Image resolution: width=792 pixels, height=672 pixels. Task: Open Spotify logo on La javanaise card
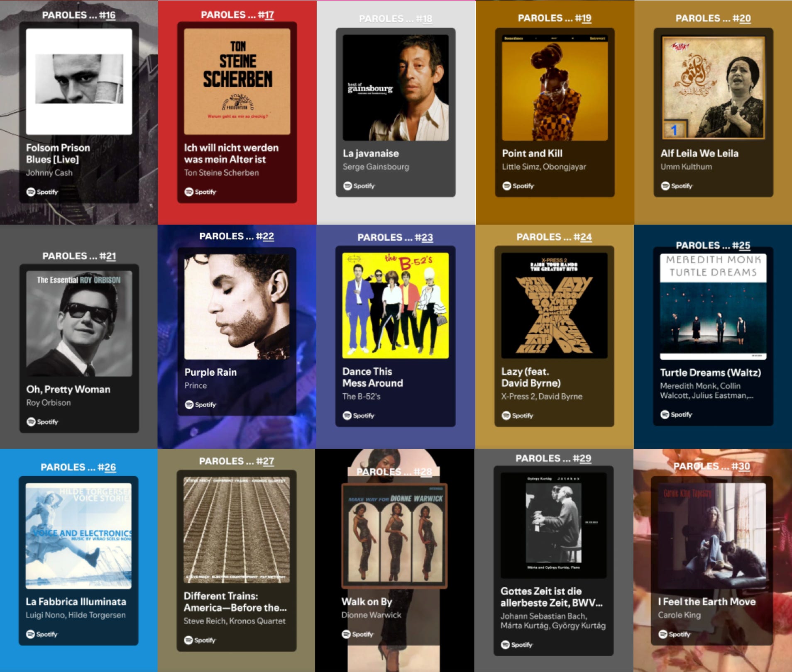pyautogui.click(x=359, y=186)
